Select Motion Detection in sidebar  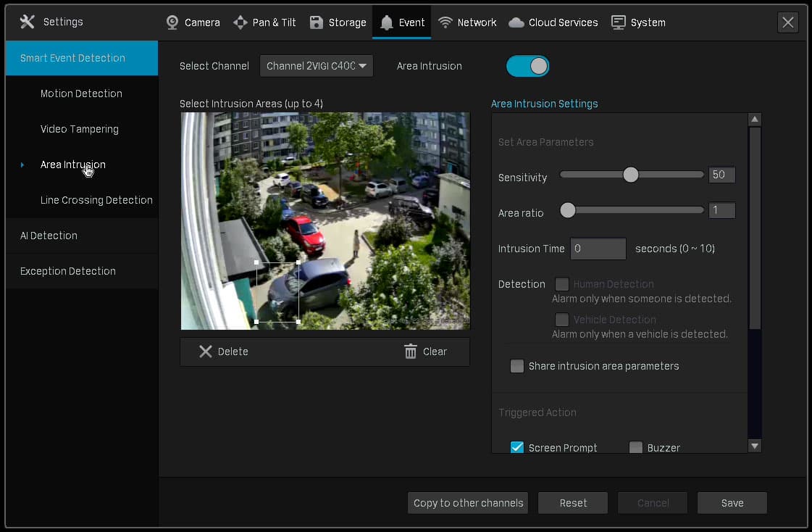pyautogui.click(x=81, y=93)
